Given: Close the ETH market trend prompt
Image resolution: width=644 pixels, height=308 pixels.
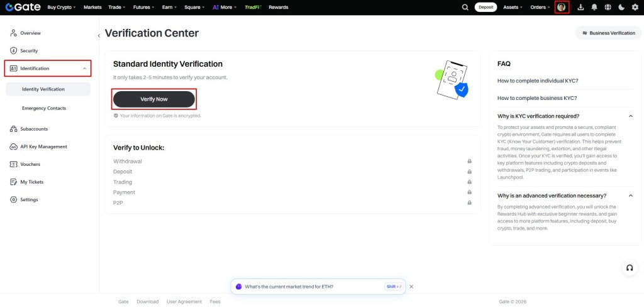Looking at the screenshot, I should coord(411,287).
